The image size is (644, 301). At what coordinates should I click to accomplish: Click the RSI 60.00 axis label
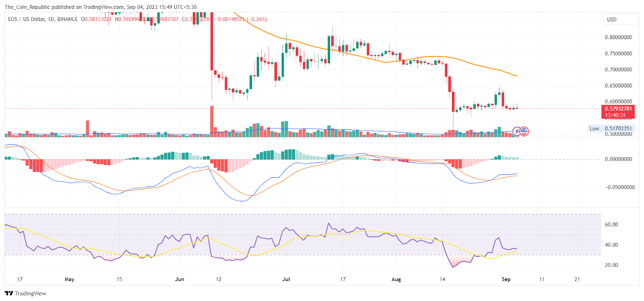tap(611, 224)
